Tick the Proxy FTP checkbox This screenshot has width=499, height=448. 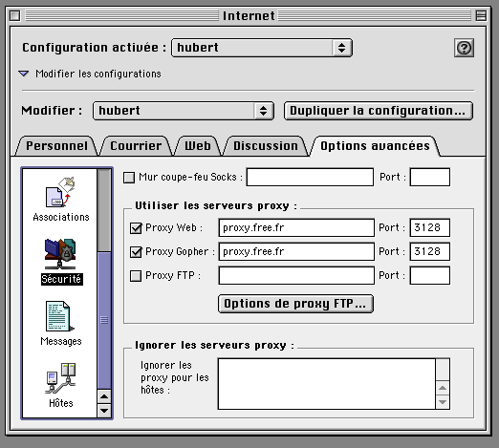pos(136,276)
